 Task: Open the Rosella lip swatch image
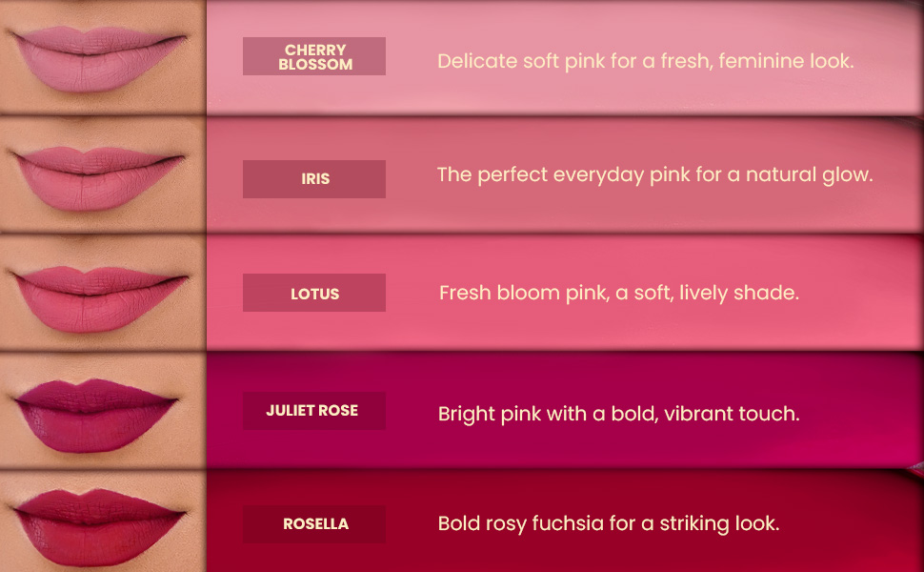pyautogui.click(x=103, y=521)
